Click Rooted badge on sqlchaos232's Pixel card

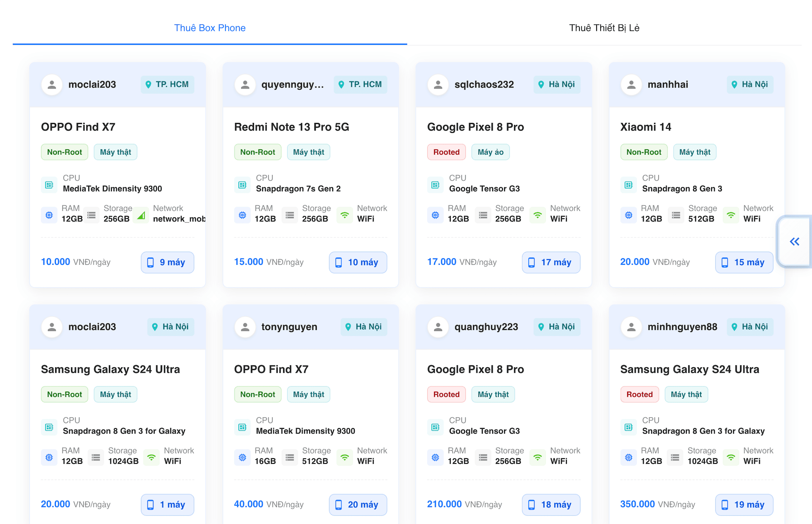click(446, 152)
